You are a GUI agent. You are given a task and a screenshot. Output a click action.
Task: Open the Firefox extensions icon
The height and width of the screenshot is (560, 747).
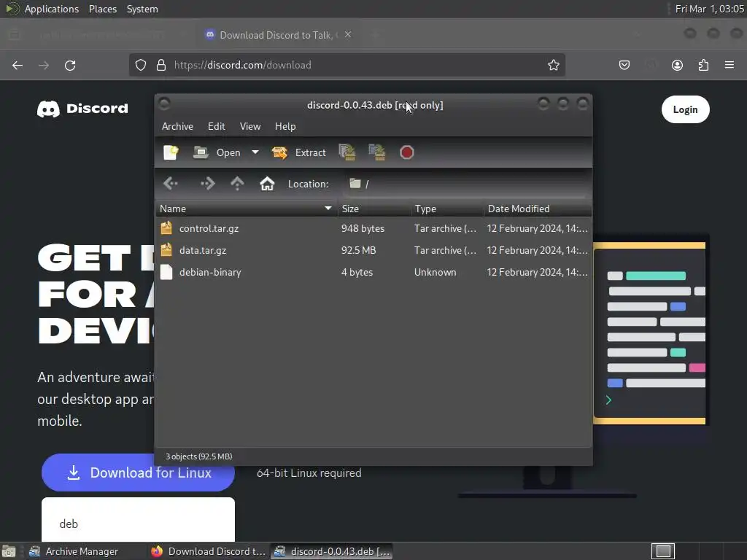[703, 65]
